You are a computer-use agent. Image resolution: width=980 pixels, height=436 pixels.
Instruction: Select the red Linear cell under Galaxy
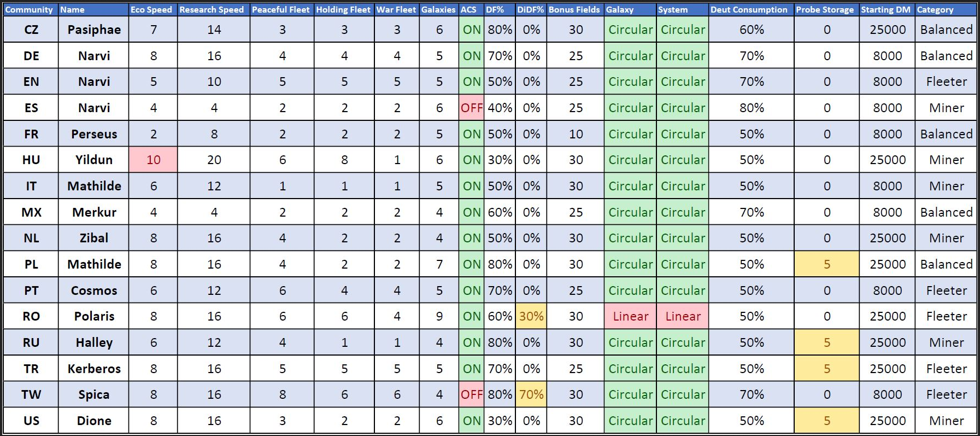coord(630,316)
